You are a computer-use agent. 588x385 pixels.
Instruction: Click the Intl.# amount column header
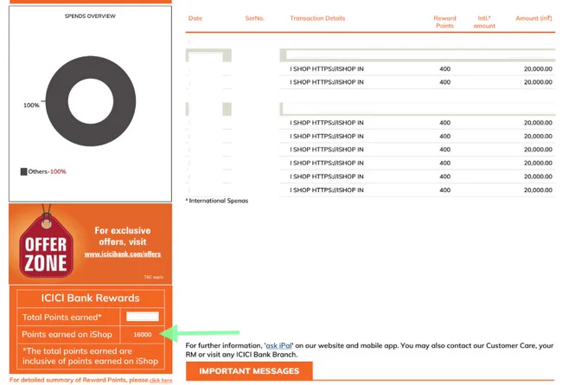(x=484, y=22)
